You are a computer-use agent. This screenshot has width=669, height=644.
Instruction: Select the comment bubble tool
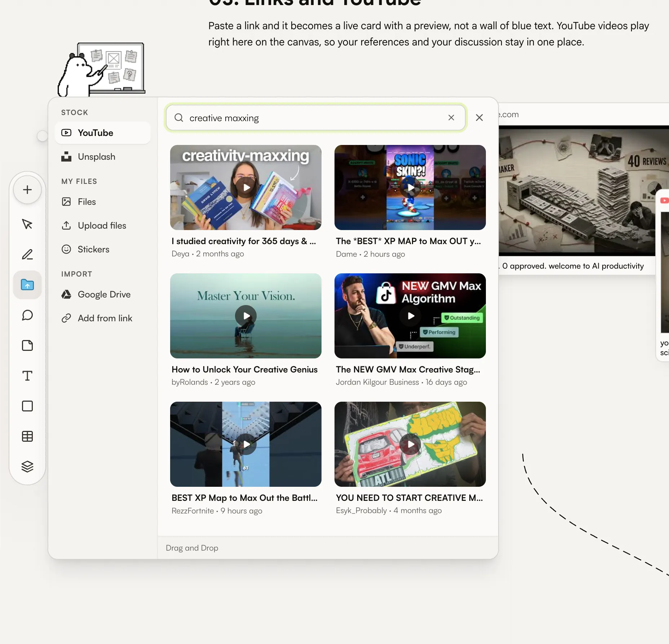(x=27, y=315)
